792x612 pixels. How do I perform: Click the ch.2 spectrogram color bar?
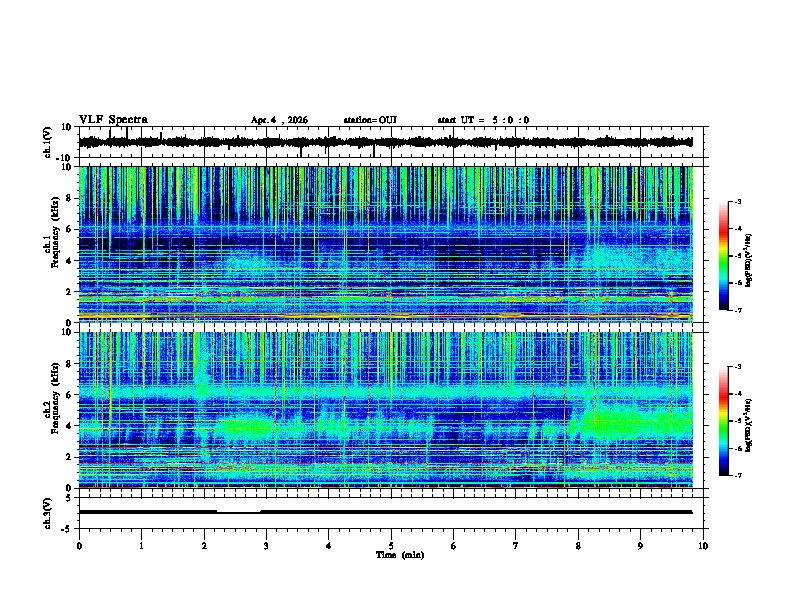click(723, 421)
